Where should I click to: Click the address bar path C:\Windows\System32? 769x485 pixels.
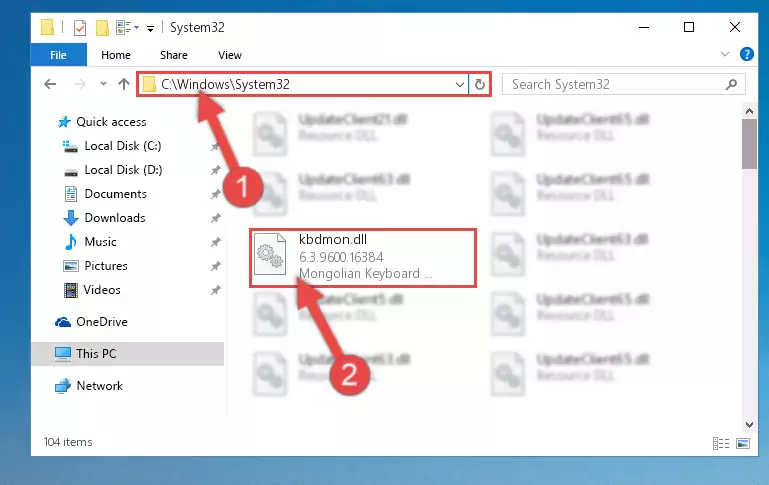(x=226, y=84)
